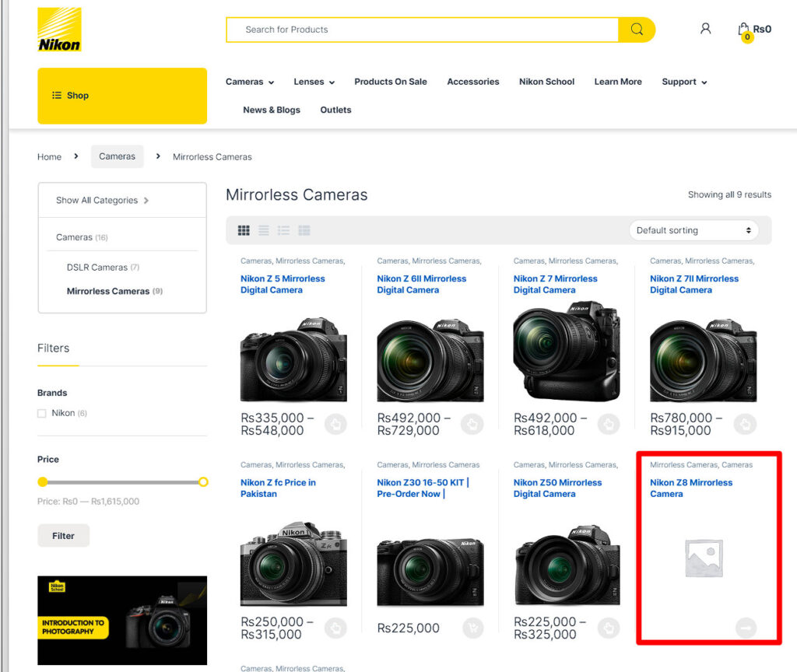Image resolution: width=797 pixels, height=672 pixels.
Task: Switch to plain list view layout
Action: click(264, 230)
